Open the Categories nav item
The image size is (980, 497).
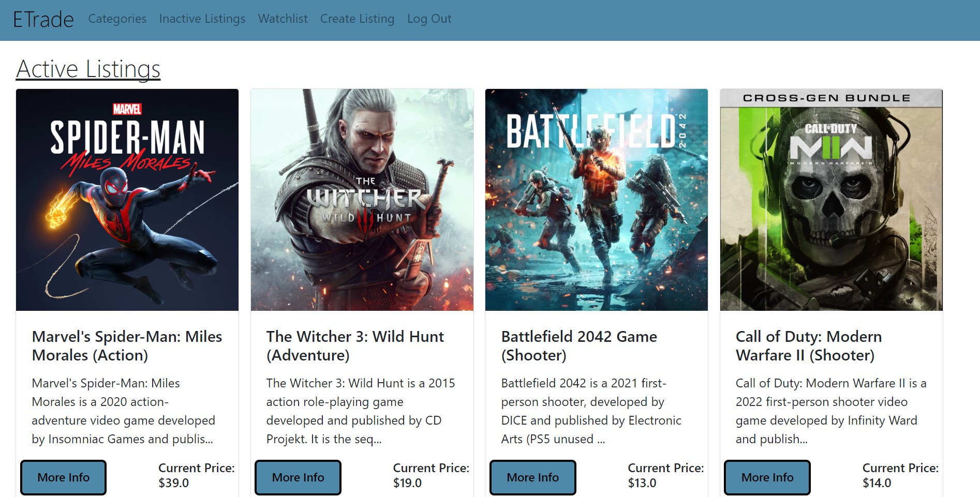click(x=117, y=19)
